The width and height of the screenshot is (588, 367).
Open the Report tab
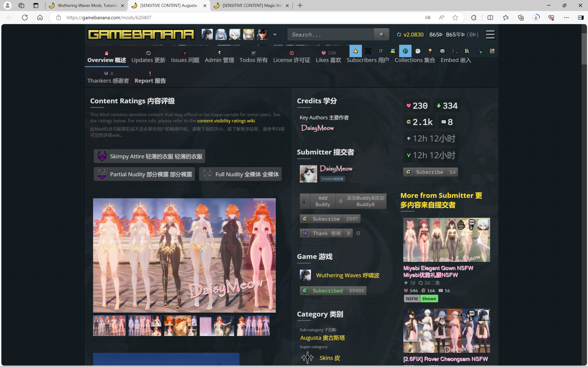(x=150, y=77)
